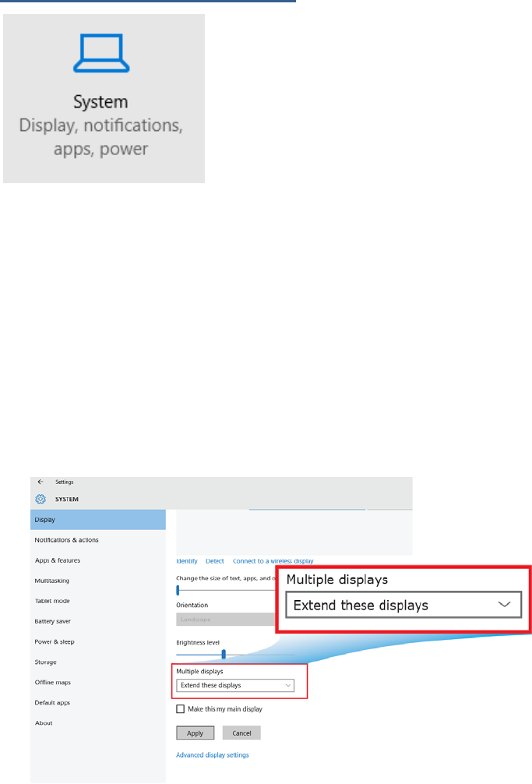Image resolution: width=532 pixels, height=784 pixels.
Task: Click the Cancel button
Action: pos(241,733)
